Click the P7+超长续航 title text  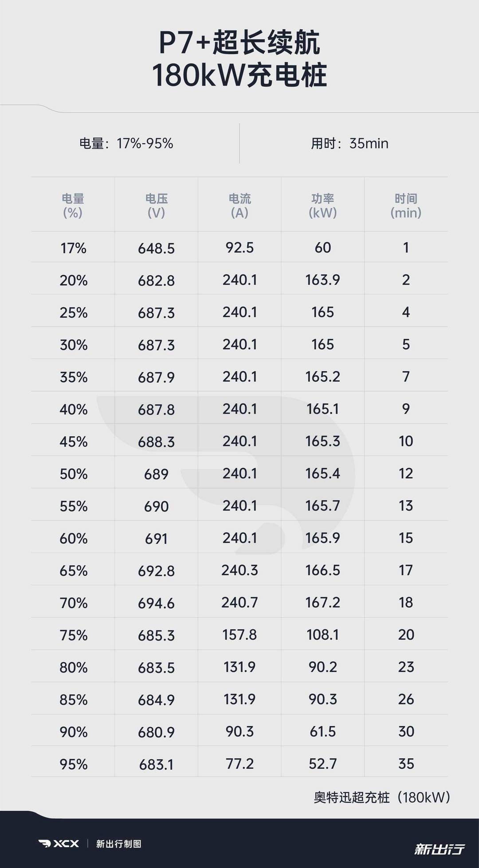[x=239, y=43]
